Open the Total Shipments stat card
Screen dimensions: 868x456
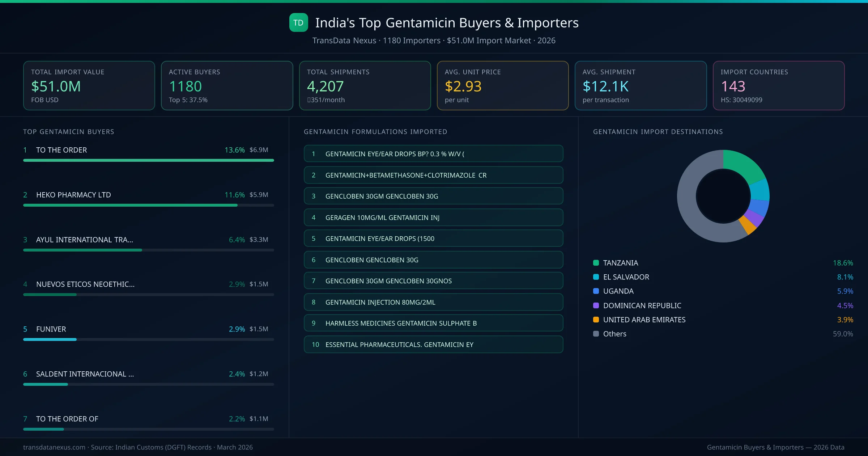(365, 85)
